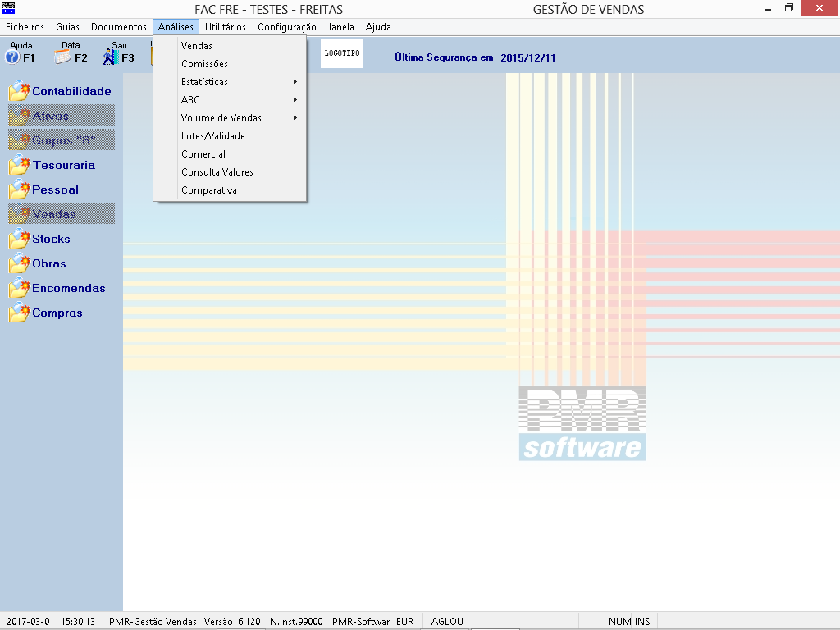Click the Vendas sidebar module
The width and height of the screenshot is (840, 630).
tap(62, 214)
